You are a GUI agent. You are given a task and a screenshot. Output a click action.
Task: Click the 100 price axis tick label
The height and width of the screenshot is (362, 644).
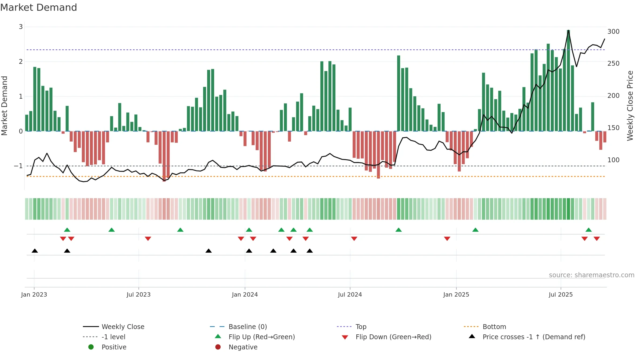tap(613, 160)
